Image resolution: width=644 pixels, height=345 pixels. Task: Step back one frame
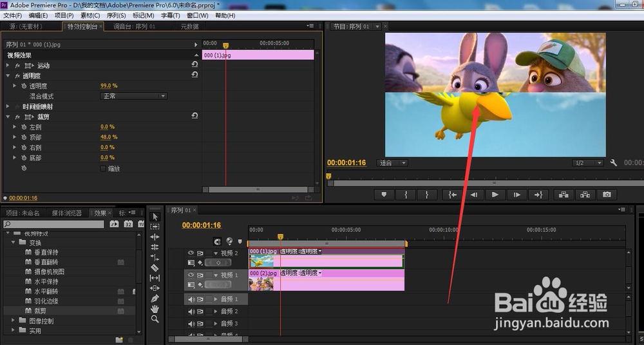[x=474, y=195]
